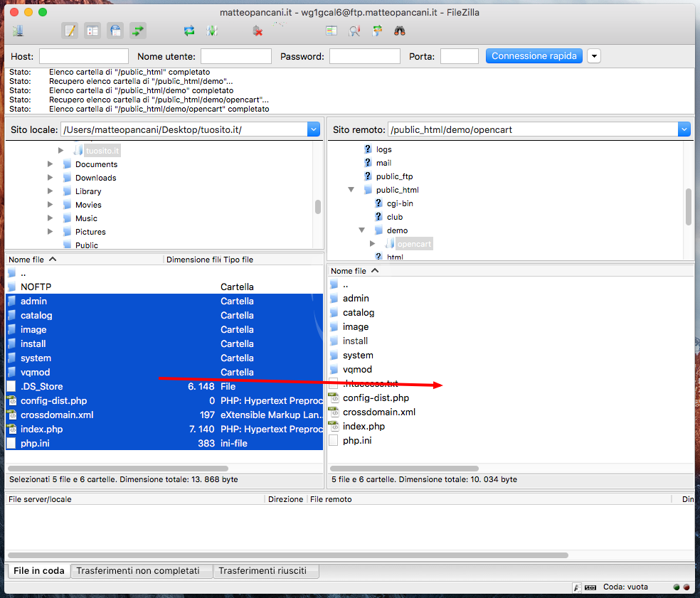Toggle the transfer queue display icon
The height and width of the screenshot is (598, 700).
point(138,31)
